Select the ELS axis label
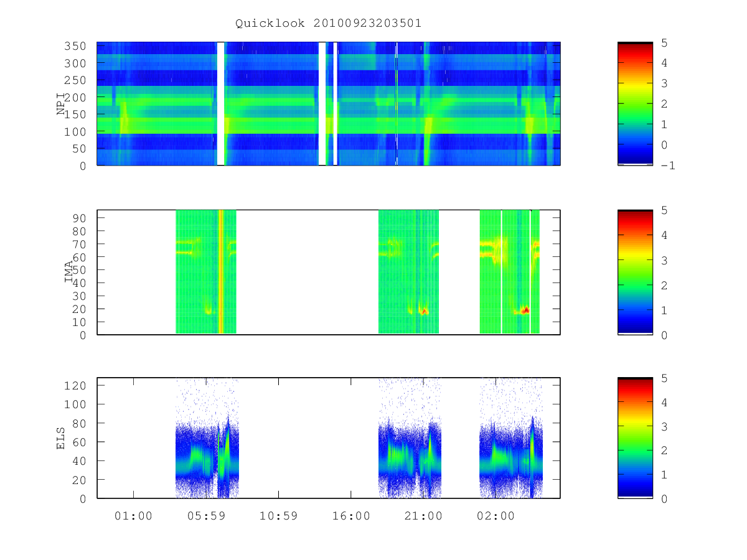Image resolution: width=747 pixels, height=560 pixels. tap(61, 438)
